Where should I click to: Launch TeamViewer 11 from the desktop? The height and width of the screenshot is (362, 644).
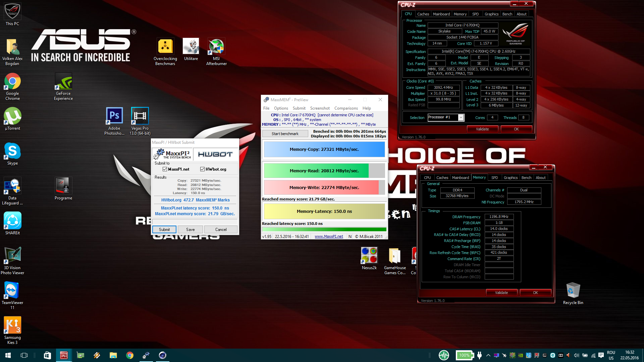point(12,296)
